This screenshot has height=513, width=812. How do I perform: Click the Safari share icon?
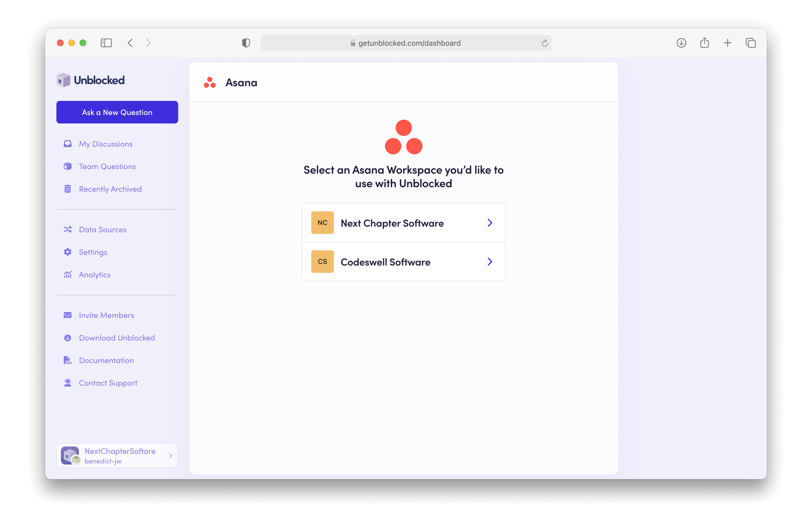pos(704,43)
